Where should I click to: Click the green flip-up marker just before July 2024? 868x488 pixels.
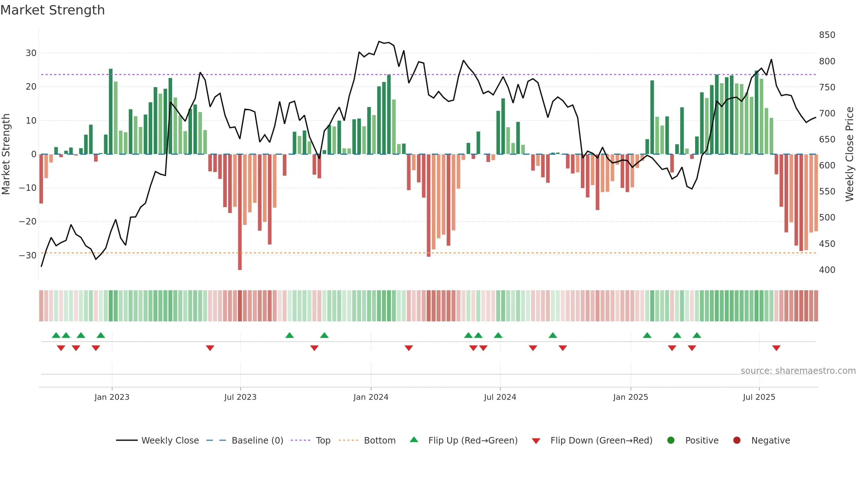[x=498, y=335]
